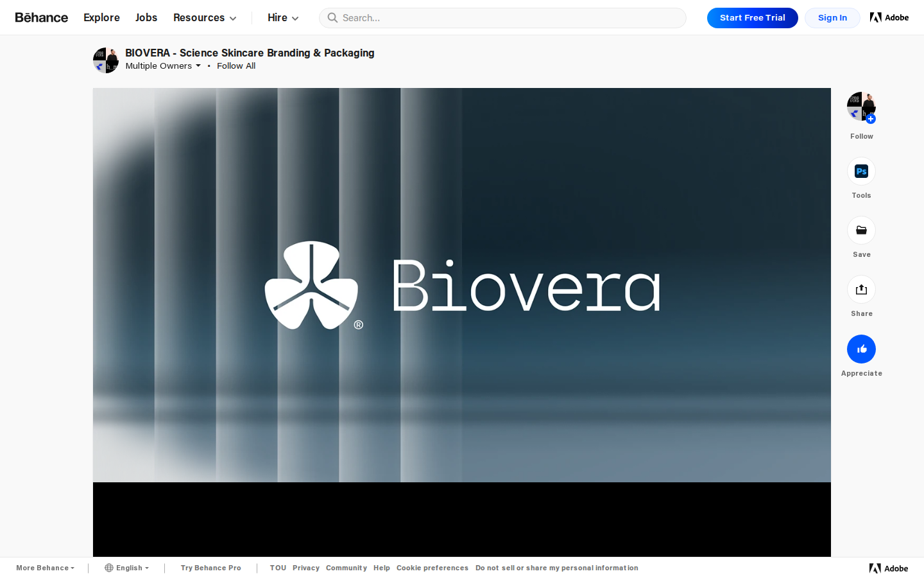Expand the More Behance menu
Image resolution: width=924 pixels, height=578 pixels.
coord(44,568)
